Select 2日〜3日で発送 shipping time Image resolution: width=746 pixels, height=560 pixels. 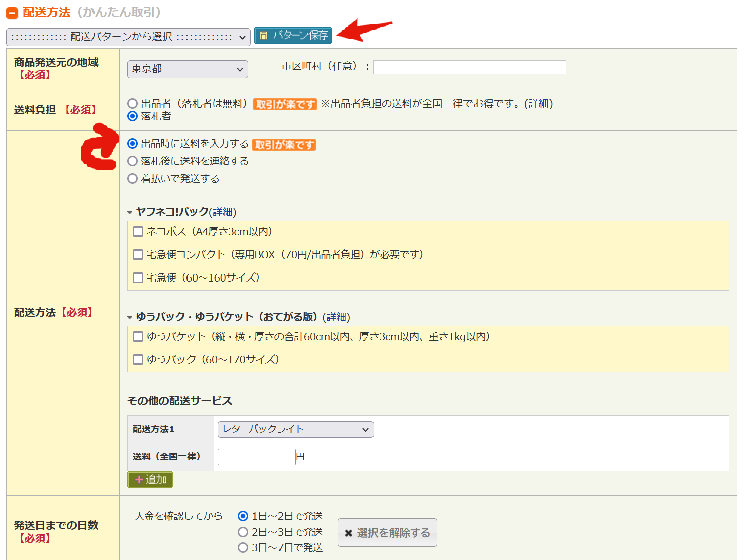[x=243, y=532]
